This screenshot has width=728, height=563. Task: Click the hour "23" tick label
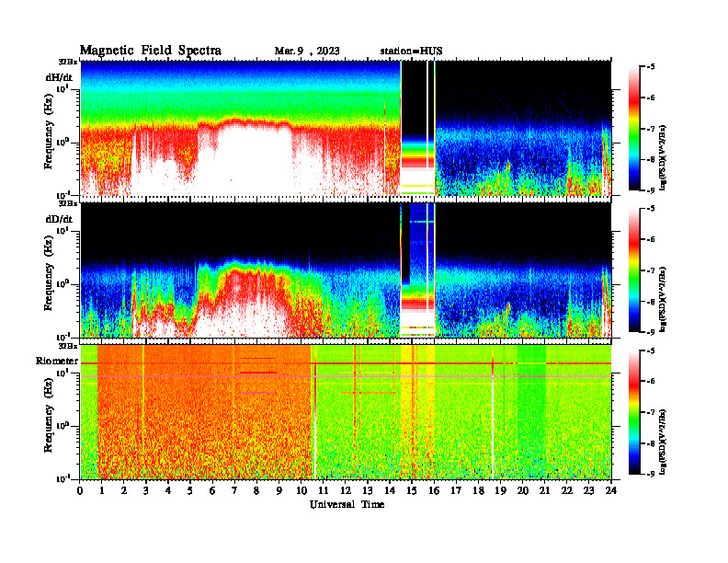(588, 490)
